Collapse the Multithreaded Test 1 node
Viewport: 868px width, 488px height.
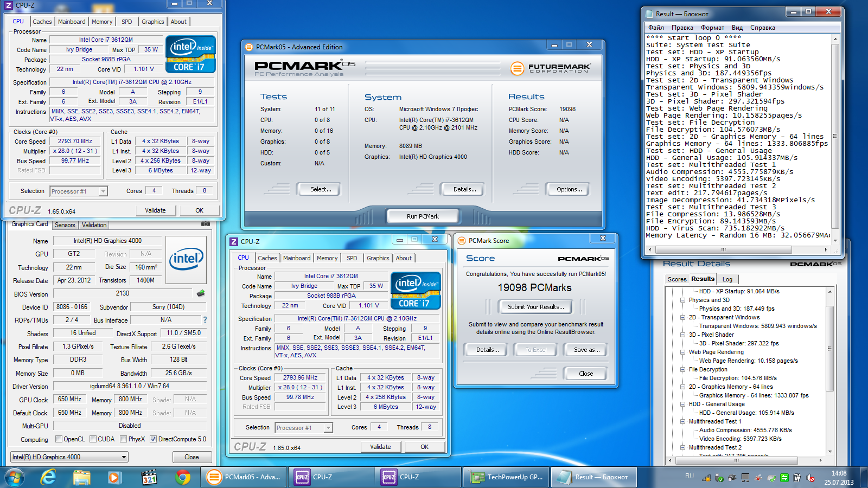point(683,421)
